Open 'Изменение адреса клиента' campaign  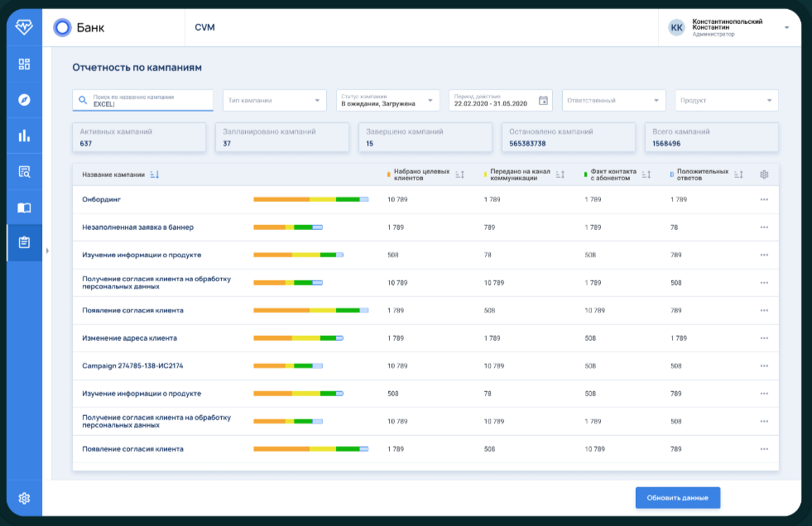(x=130, y=338)
